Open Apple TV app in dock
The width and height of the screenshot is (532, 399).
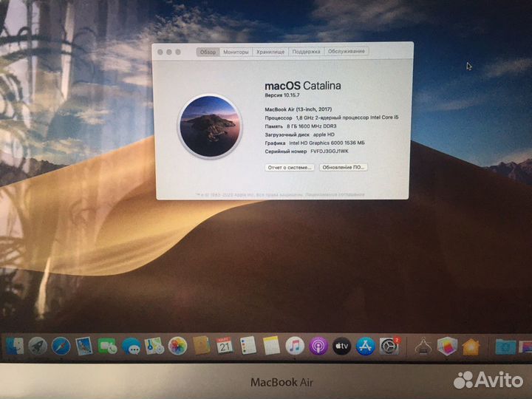coord(341,346)
